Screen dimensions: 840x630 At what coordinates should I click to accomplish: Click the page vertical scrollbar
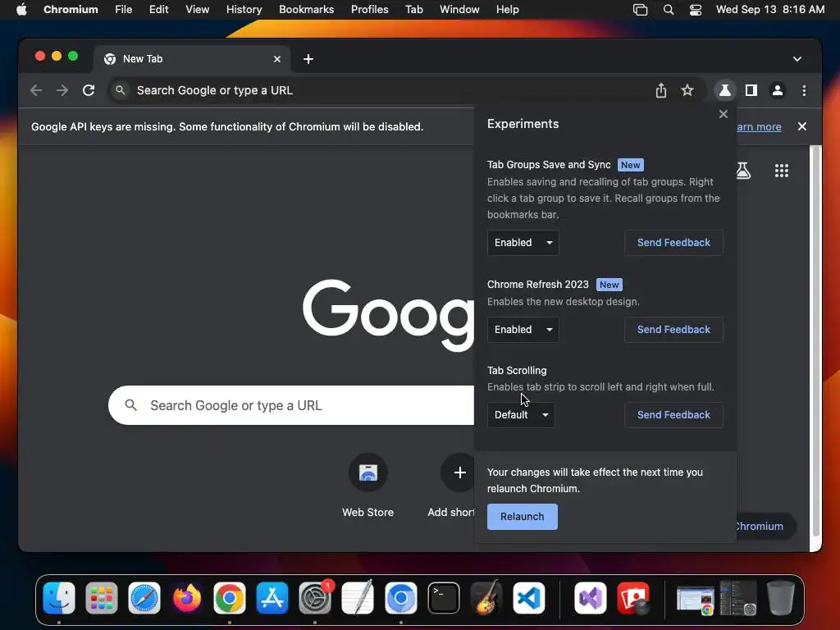(x=816, y=340)
